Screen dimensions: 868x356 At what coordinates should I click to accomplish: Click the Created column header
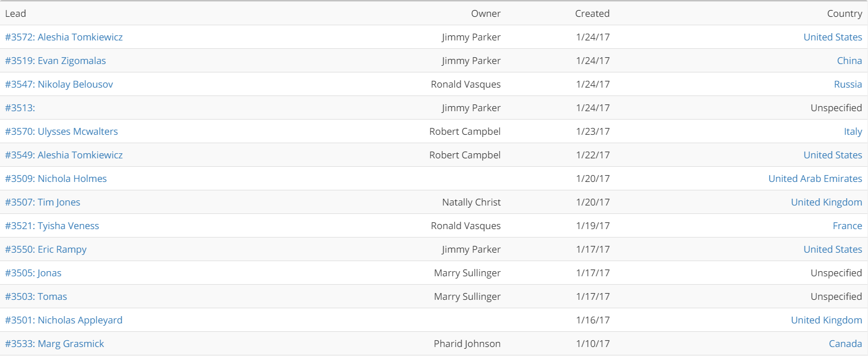[x=592, y=13]
